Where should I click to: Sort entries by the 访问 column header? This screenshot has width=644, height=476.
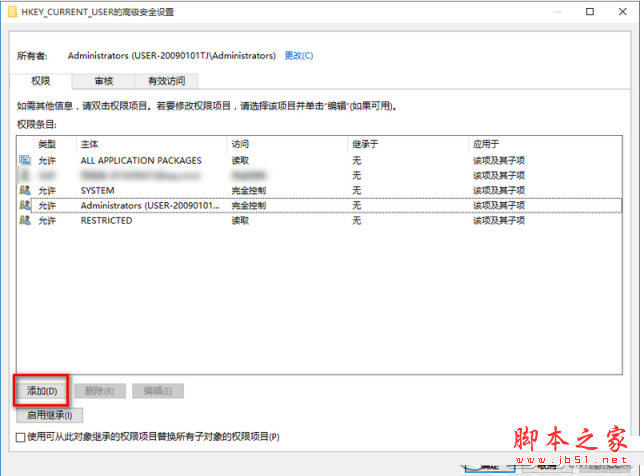285,145
